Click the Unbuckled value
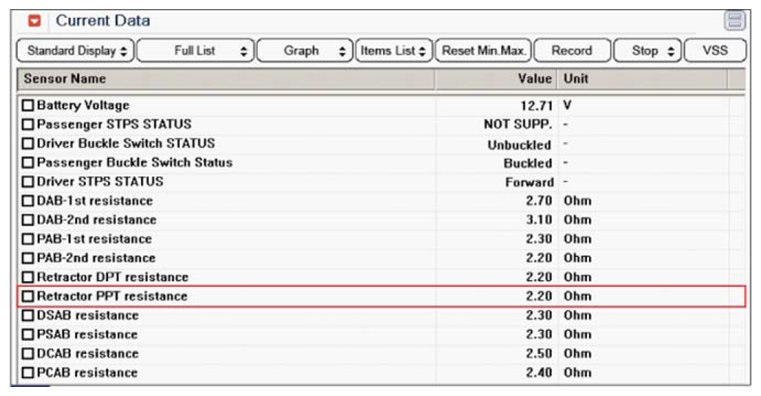This screenshot has width=761, height=396. [x=520, y=145]
